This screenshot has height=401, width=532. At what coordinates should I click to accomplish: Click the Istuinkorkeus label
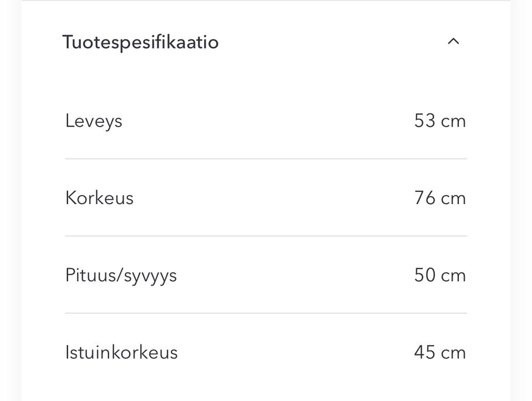(121, 352)
